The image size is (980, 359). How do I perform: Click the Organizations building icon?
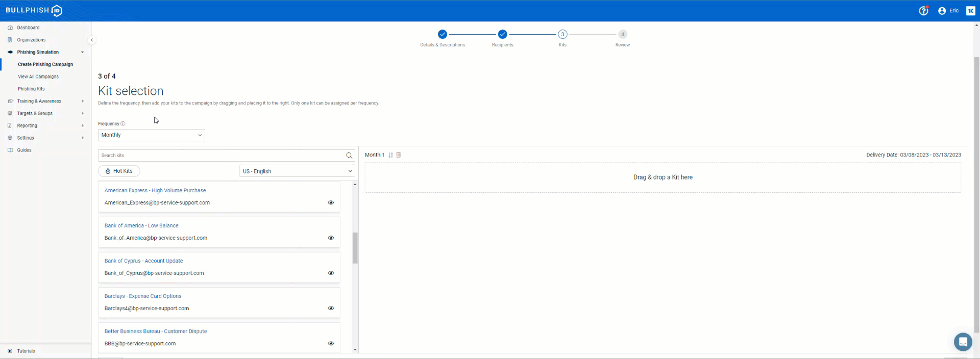pos(10,40)
